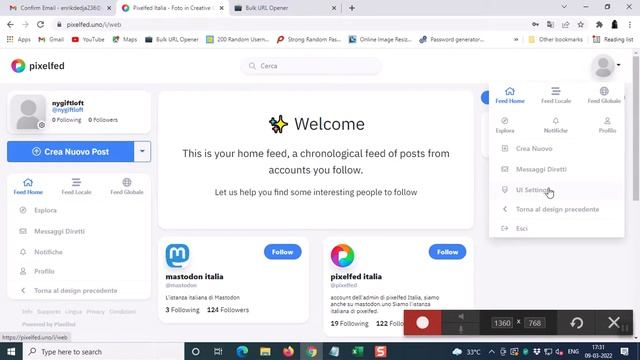
Task: Show more bookmarks chevron
Action: pos(516,40)
